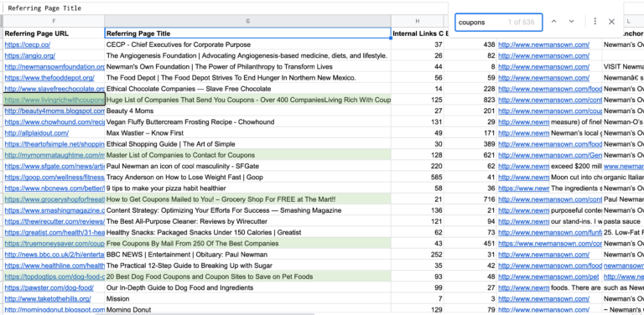Open the thefooddepot.org link
This screenshot has height=315, width=644.
coord(49,78)
